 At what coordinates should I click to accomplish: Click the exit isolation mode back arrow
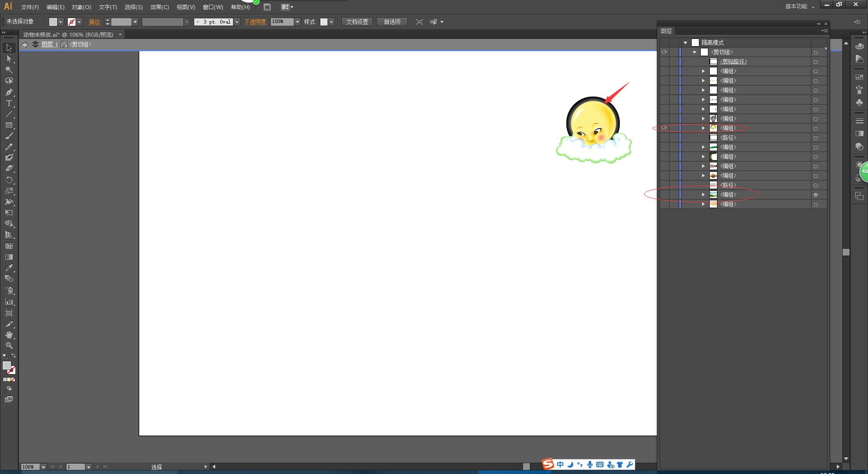25,44
